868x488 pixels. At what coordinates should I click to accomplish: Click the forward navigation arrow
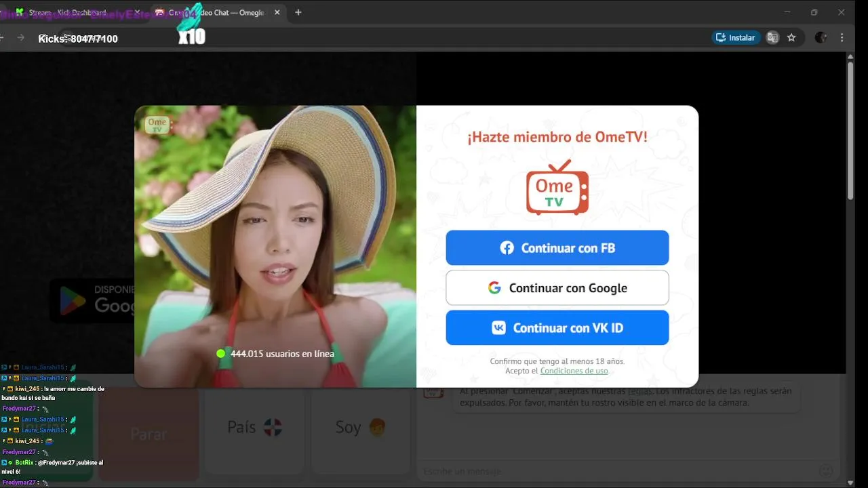pyautogui.click(x=20, y=38)
